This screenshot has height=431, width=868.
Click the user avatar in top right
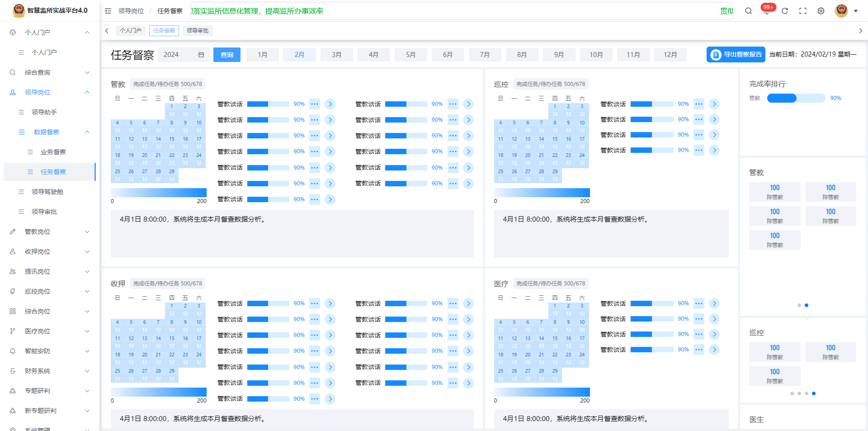point(841,10)
